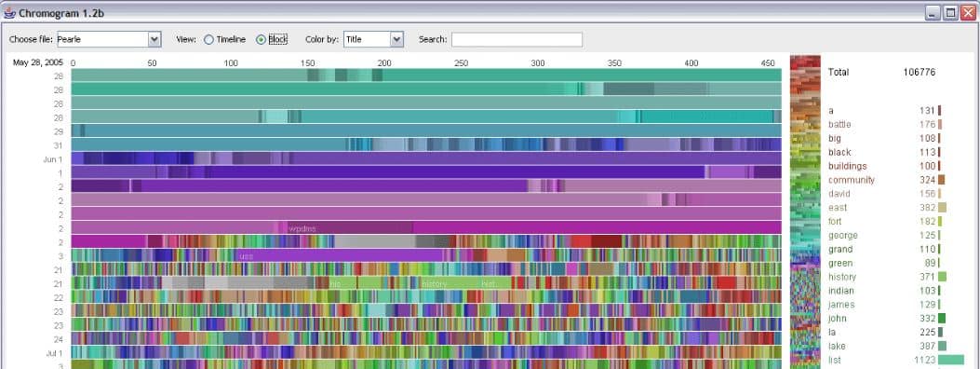
Task: Select the word indian in the legend
Action: [x=840, y=291]
